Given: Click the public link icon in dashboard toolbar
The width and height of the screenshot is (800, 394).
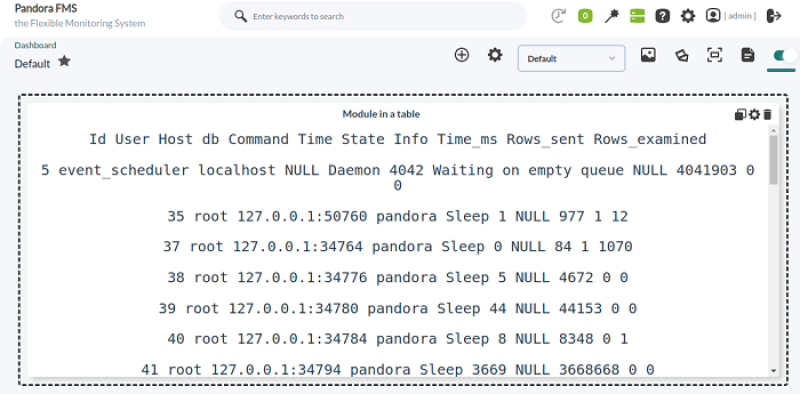Looking at the screenshot, I should click(x=682, y=55).
